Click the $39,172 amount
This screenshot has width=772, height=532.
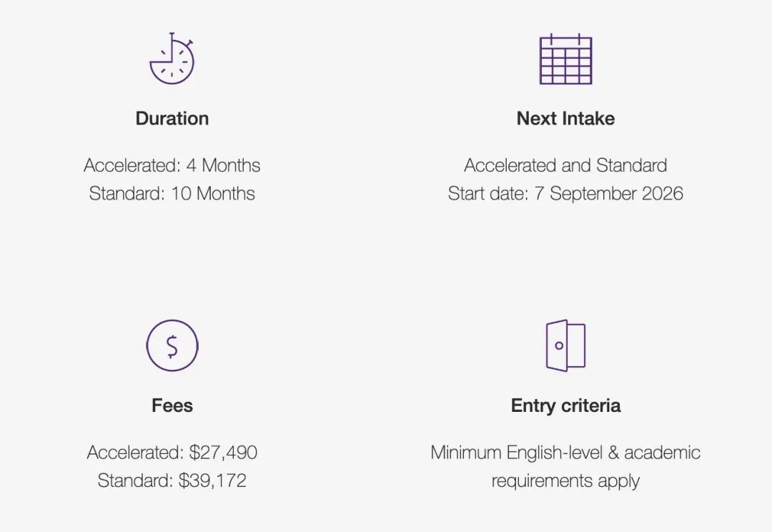pyautogui.click(x=213, y=481)
